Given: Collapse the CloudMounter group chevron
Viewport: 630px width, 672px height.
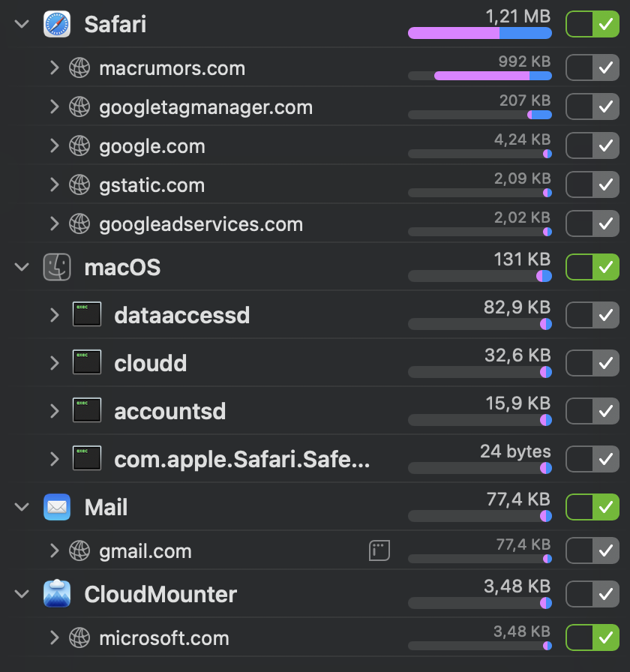Looking at the screenshot, I should coord(22,594).
